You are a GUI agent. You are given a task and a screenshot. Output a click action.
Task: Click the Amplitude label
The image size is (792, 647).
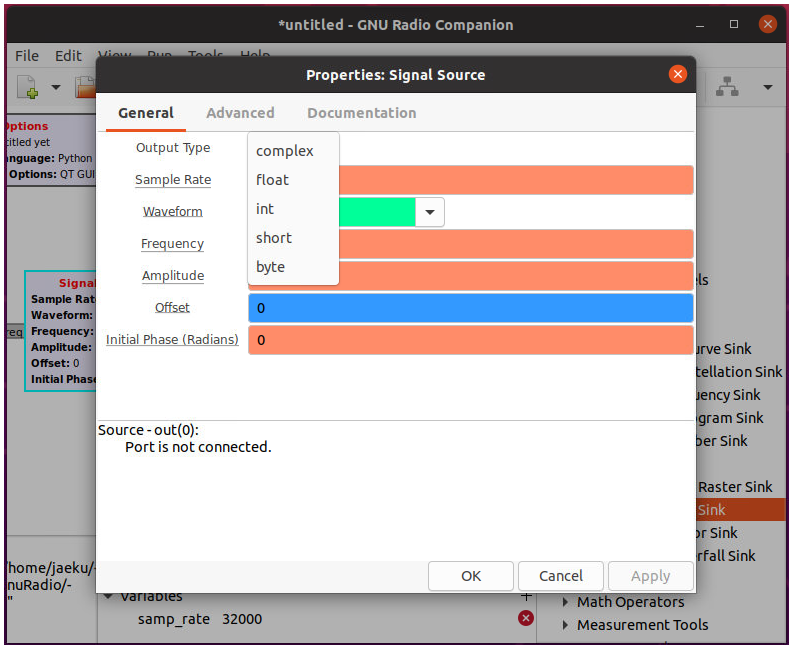point(173,276)
